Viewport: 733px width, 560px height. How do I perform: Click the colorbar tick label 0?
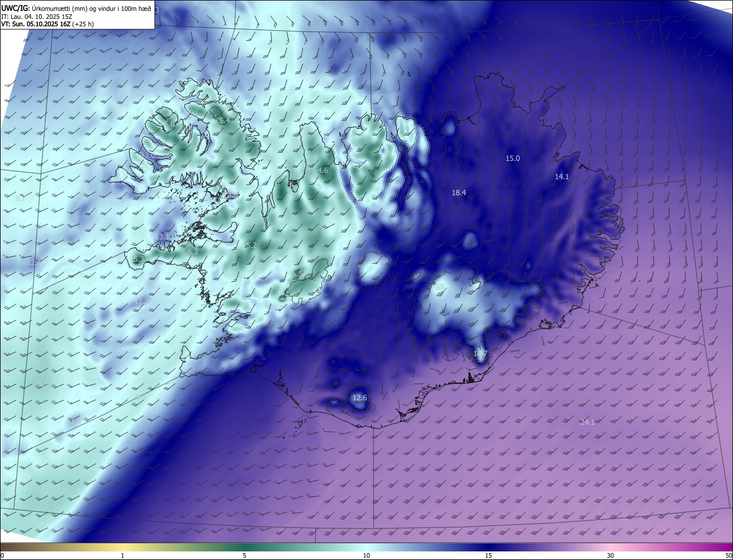[2, 555]
